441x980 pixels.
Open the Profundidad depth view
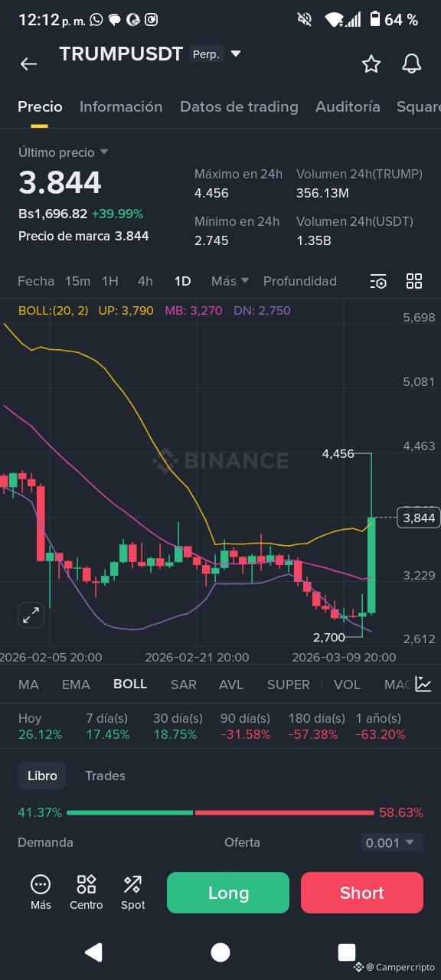300,281
